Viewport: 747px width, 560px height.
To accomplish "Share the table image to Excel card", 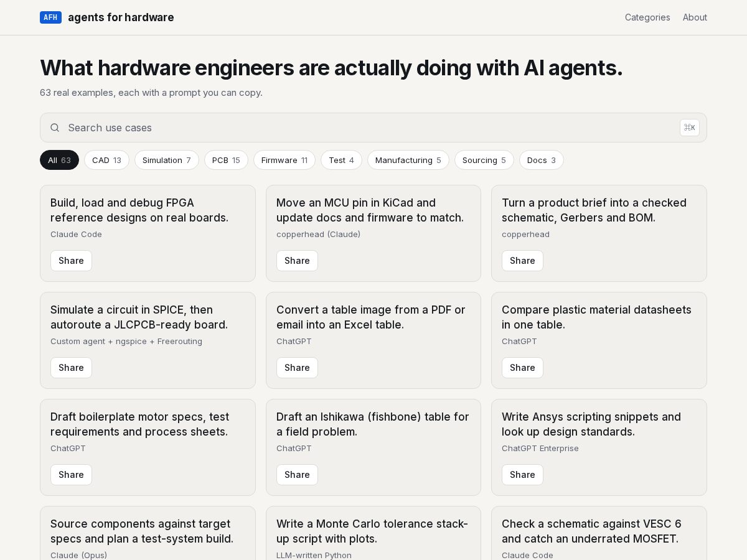I will (297, 368).
